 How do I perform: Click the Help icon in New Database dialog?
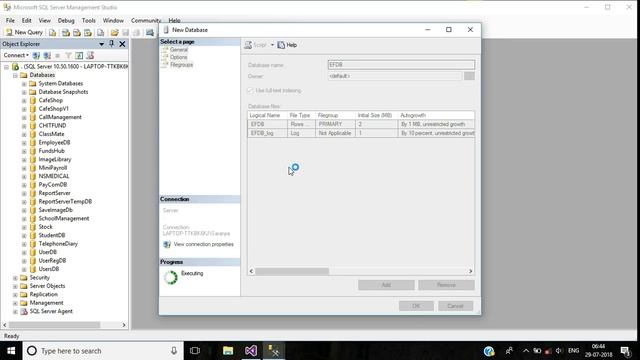[287, 45]
